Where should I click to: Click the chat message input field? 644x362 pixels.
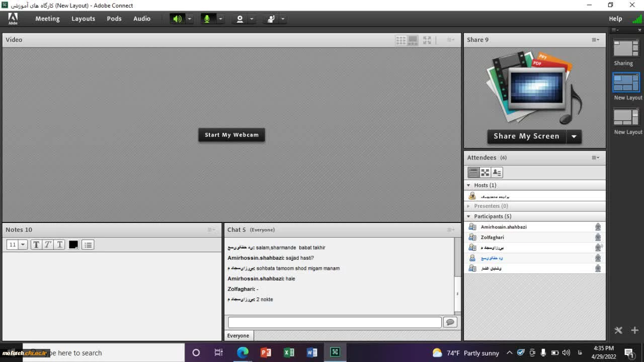coord(335,322)
